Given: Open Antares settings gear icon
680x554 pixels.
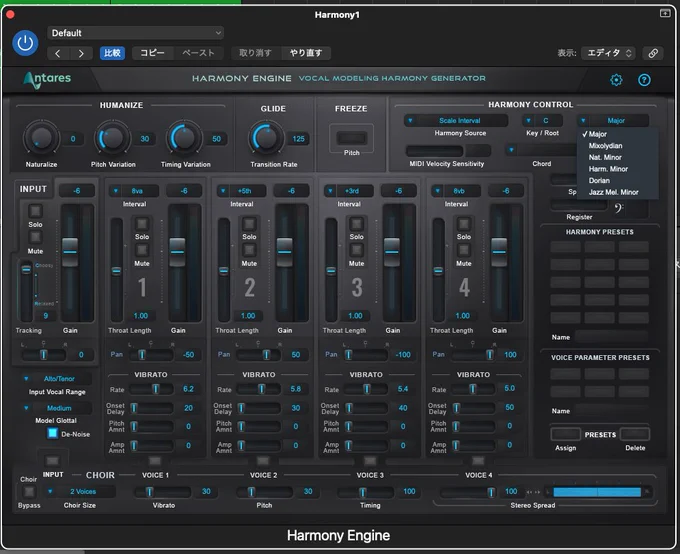Looking at the screenshot, I should (x=616, y=80).
